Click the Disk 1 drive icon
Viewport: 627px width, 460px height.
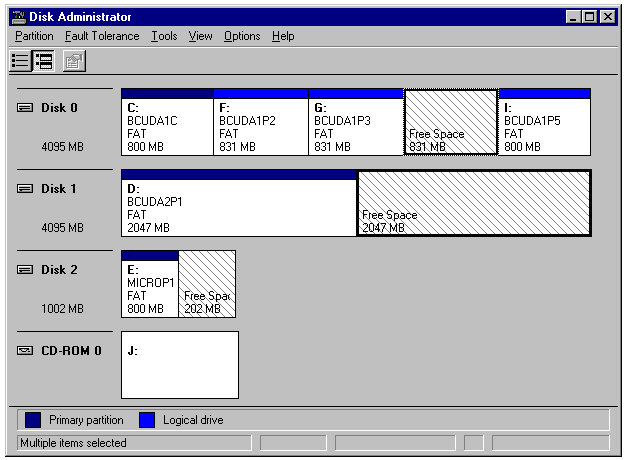point(26,189)
